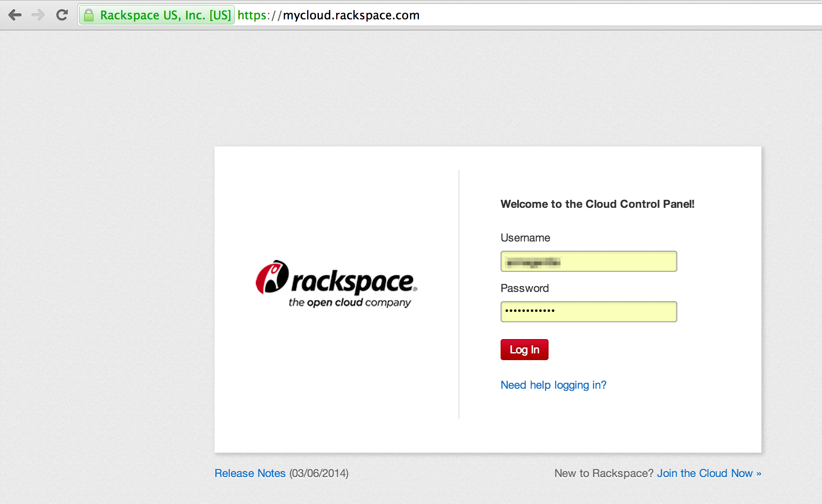
Task: Focus the Username input field
Action: coord(589,261)
